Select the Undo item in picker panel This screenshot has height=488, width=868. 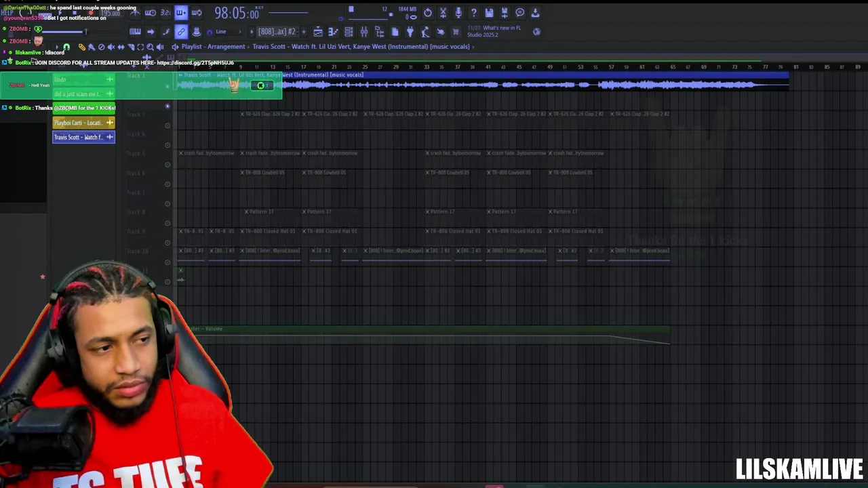84,80
